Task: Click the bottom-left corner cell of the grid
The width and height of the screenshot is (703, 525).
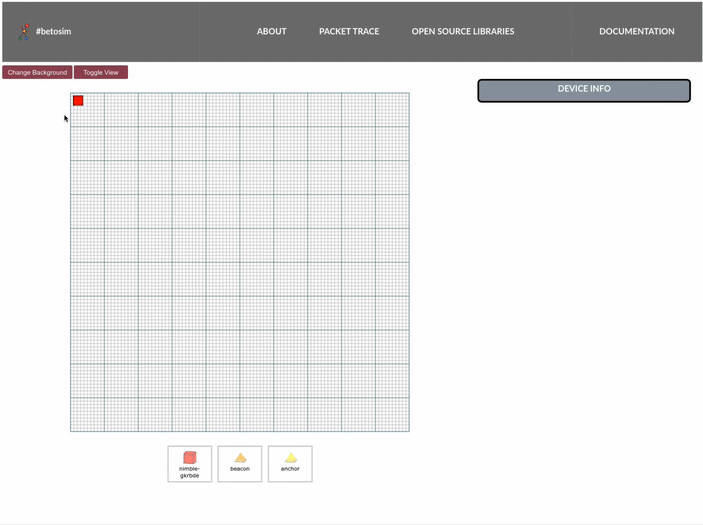Action: [73, 428]
